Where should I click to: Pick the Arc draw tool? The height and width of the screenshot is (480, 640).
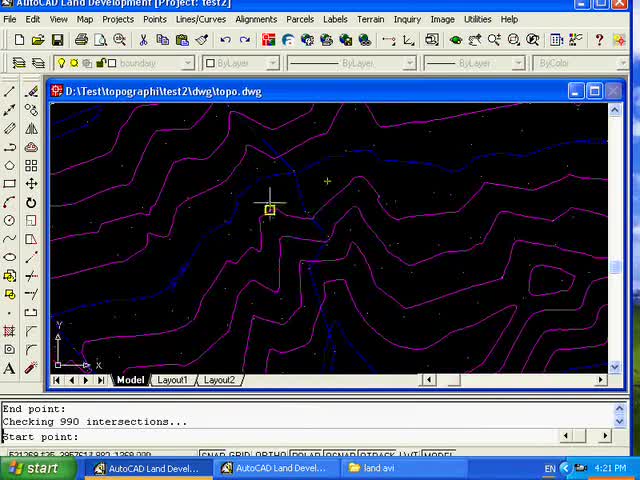coord(9,202)
